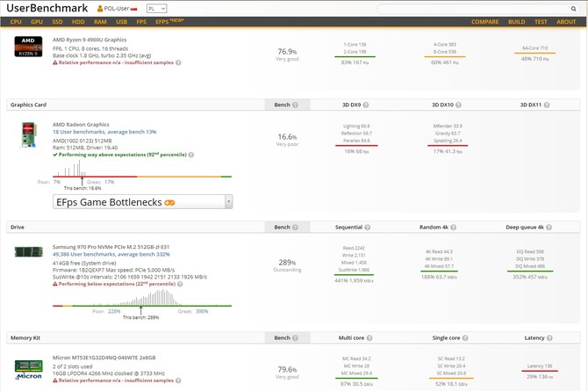Viewport: 588px width, 391px height.
Task: Click the AMD Ryzen 9 processor thumbnail
Action: tap(28, 47)
